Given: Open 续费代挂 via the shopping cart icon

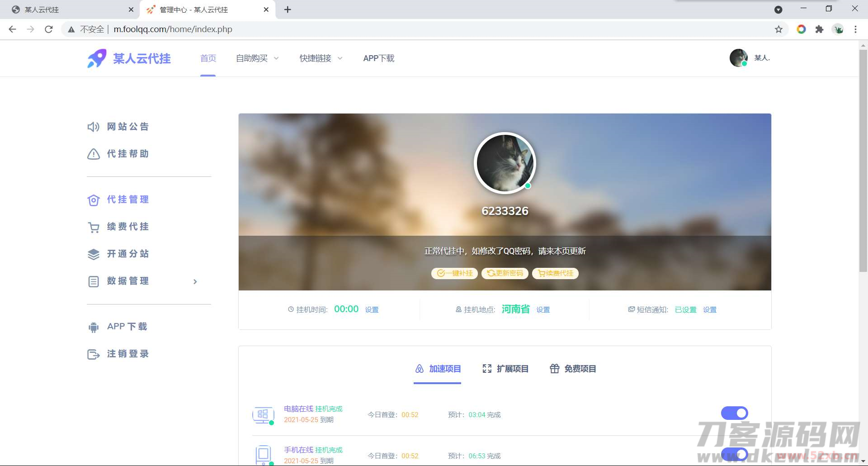Looking at the screenshot, I should tap(93, 228).
